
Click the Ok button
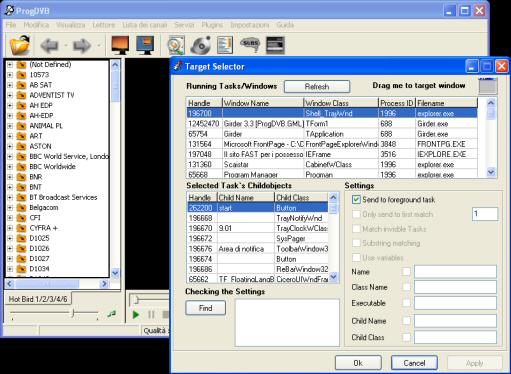pos(358,363)
